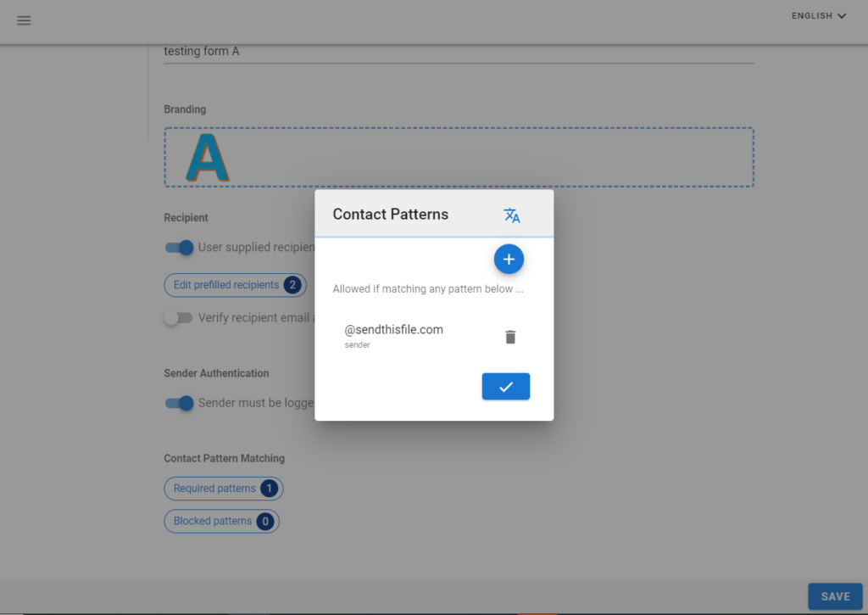Click the count badge on Required patterns
Viewport: 868px width, 615px height.
coord(269,489)
